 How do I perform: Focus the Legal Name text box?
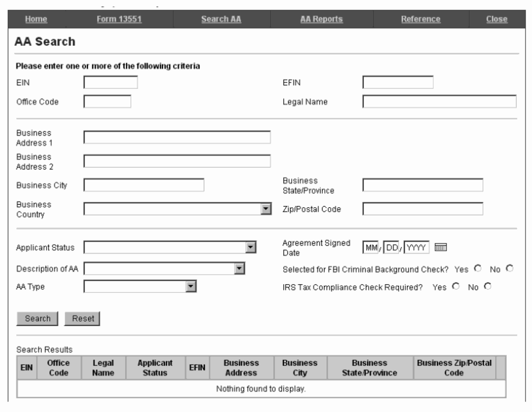point(439,102)
